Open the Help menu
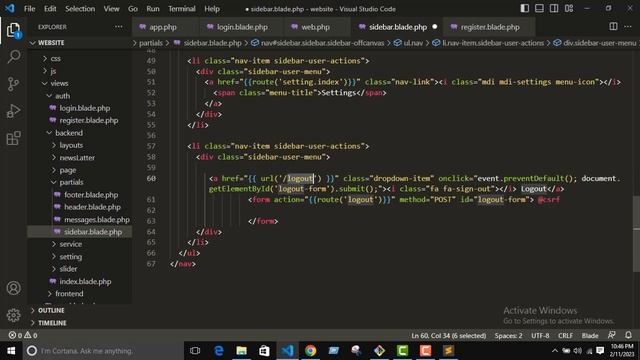 212,9
